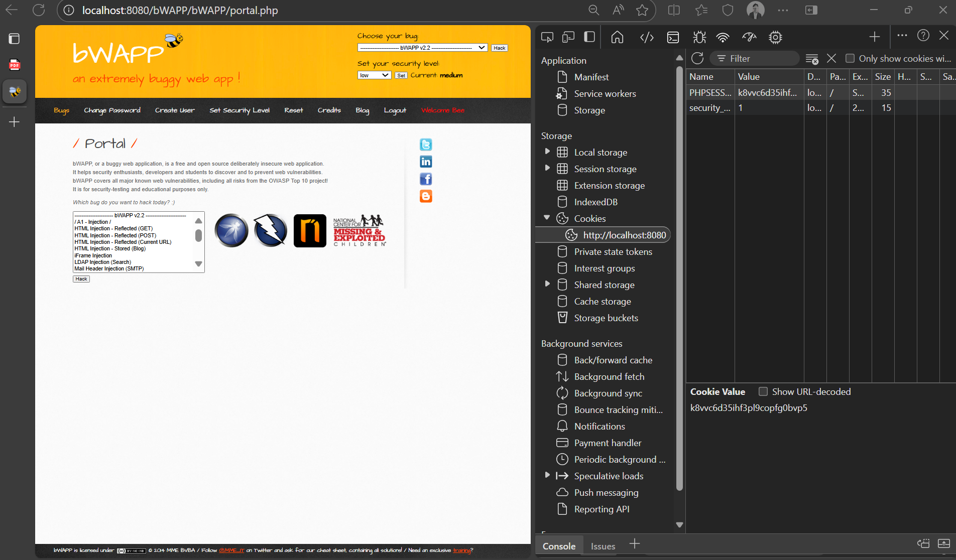Image resolution: width=956 pixels, height=560 pixels.
Task: Open the Change Password menu item
Action: click(x=112, y=110)
